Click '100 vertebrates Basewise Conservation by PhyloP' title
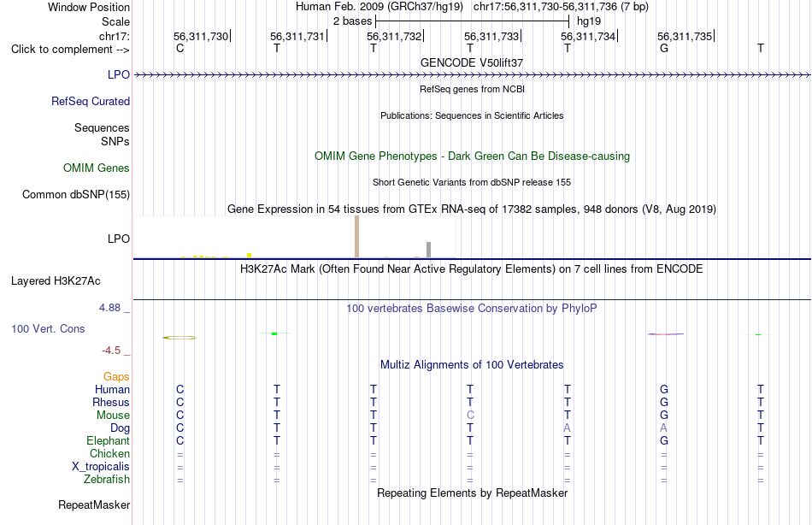Image resolution: width=812 pixels, height=525 pixels. pos(472,309)
